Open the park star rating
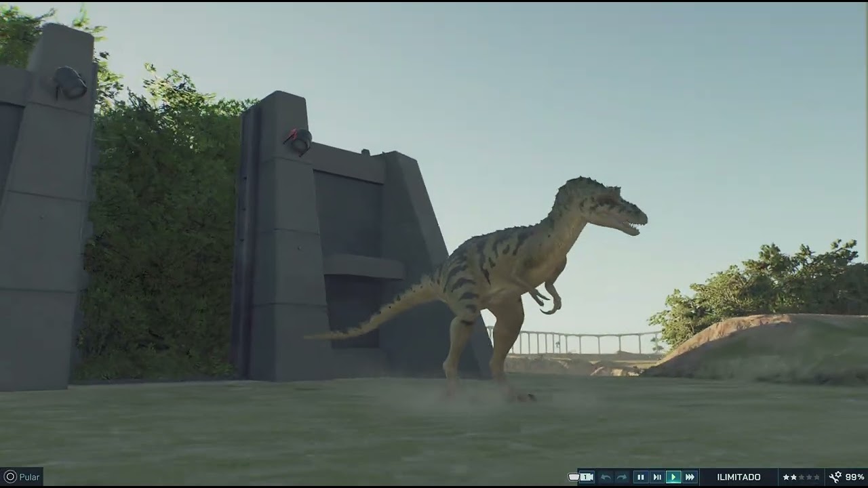The image size is (868, 488). click(x=801, y=477)
